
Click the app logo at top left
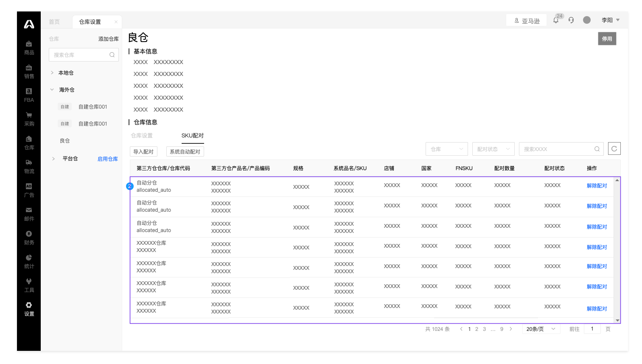point(29,24)
